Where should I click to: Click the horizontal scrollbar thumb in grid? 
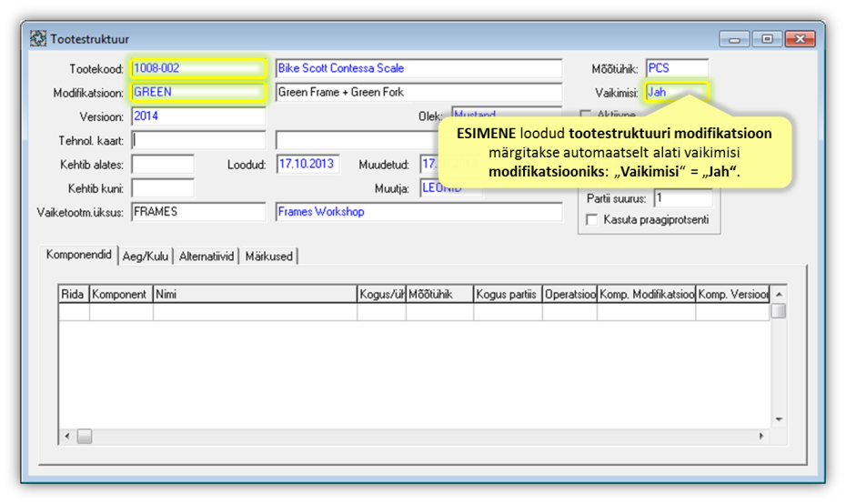[x=84, y=437]
